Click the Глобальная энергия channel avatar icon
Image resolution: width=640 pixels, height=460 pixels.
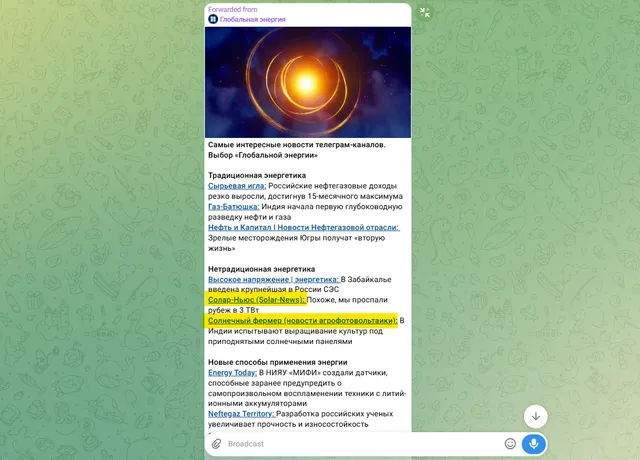[213, 19]
